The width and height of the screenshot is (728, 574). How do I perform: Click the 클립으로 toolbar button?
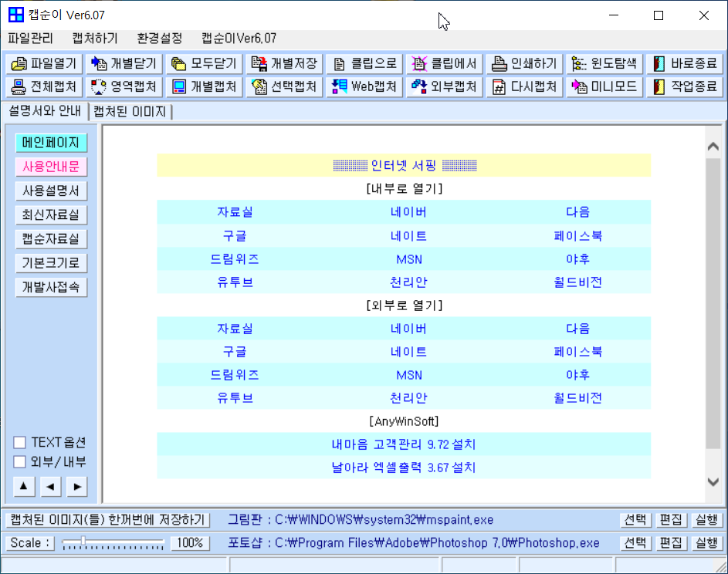coord(364,63)
